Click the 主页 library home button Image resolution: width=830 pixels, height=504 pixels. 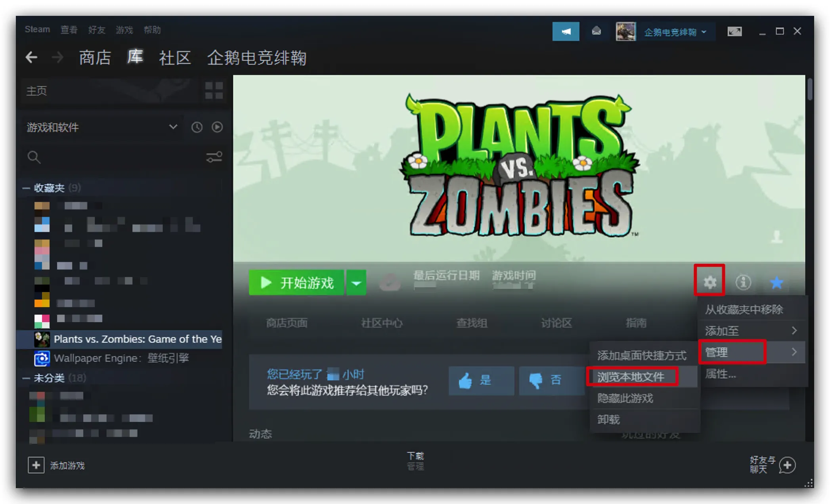click(x=109, y=91)
